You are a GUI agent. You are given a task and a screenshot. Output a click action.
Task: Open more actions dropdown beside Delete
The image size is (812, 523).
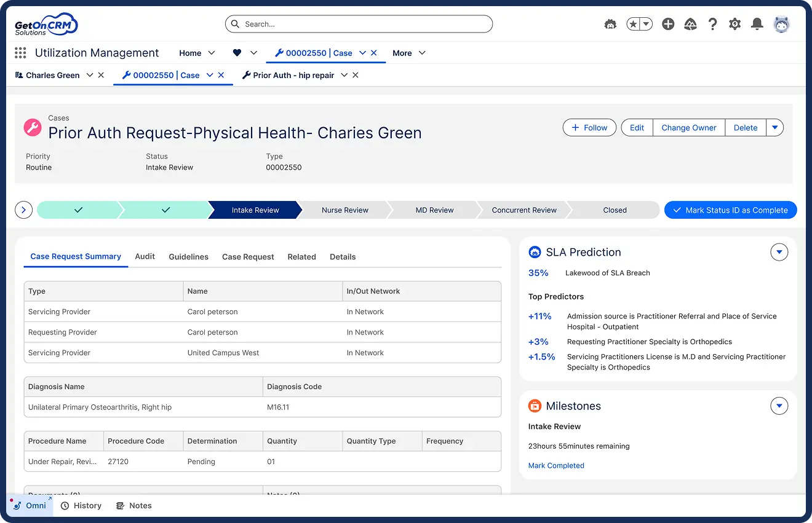[x=774, y=128]
